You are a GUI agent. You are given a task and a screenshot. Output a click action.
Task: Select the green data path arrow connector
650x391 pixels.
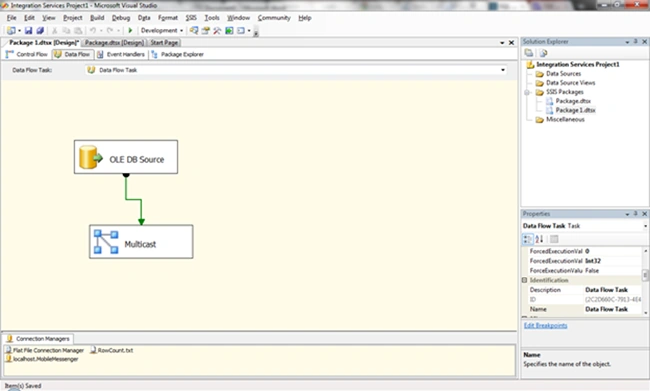(134, 200)
